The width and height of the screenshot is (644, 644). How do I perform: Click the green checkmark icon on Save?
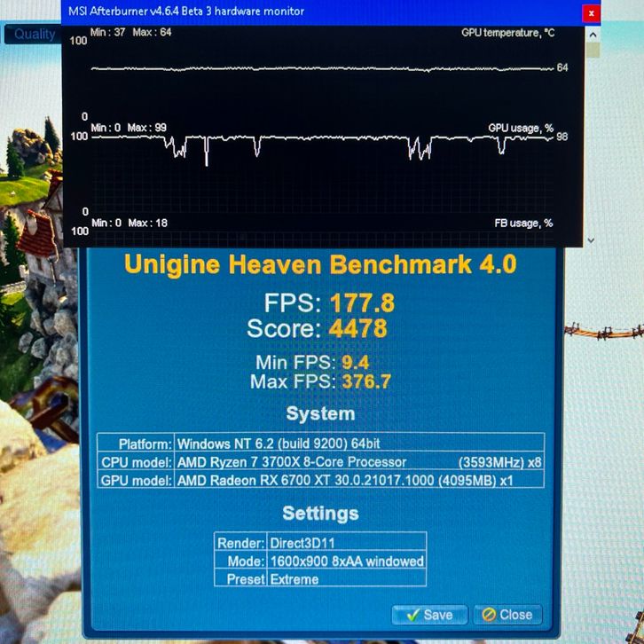[412, 615]
